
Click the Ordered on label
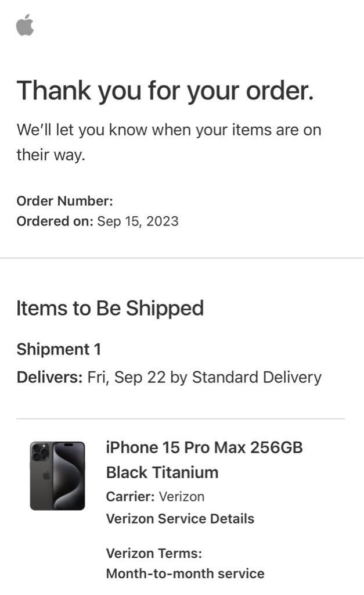coord(55,221)
